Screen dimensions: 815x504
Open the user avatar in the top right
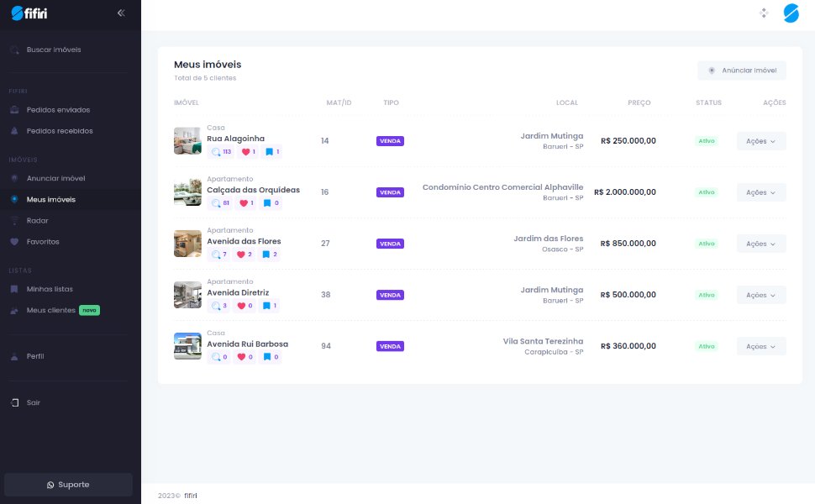[791, 13]
